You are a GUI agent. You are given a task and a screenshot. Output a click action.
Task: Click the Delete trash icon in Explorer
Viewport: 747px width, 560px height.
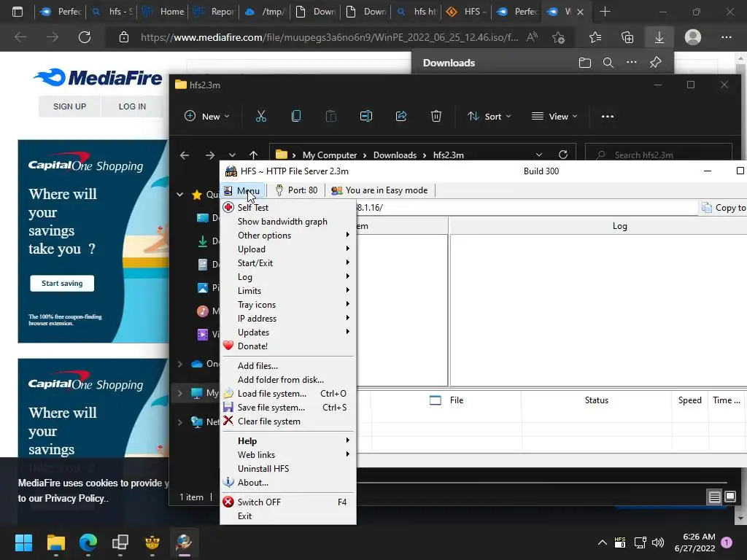click(x=436, y=116)
